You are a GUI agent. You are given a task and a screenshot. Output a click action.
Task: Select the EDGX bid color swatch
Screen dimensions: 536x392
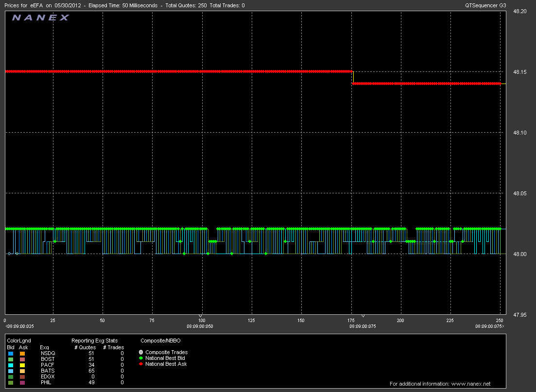click(11, 376)
